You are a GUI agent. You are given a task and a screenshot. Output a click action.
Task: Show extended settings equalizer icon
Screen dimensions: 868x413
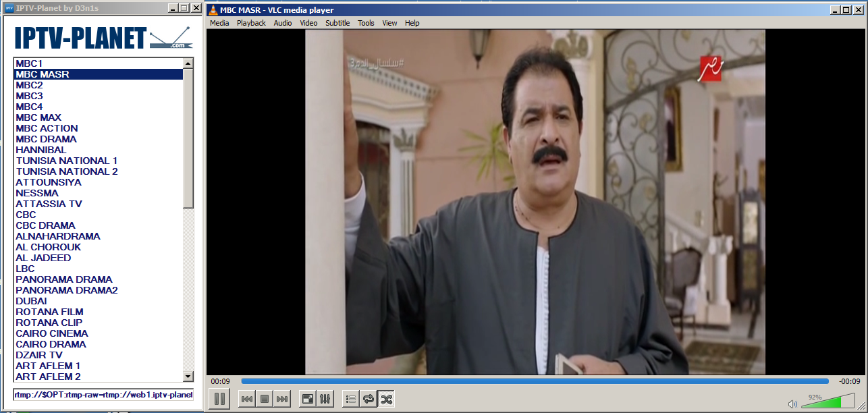[x=325, y=399]
